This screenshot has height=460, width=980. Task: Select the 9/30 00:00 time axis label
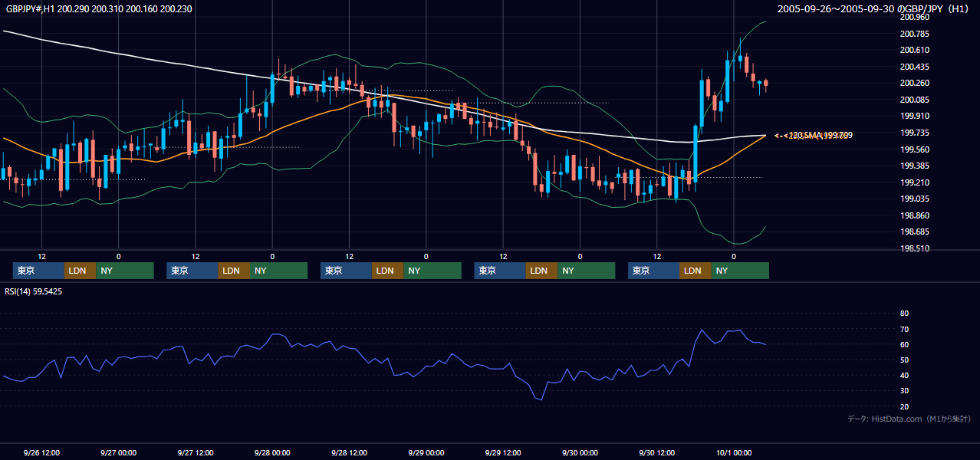(x=580, y=453)
